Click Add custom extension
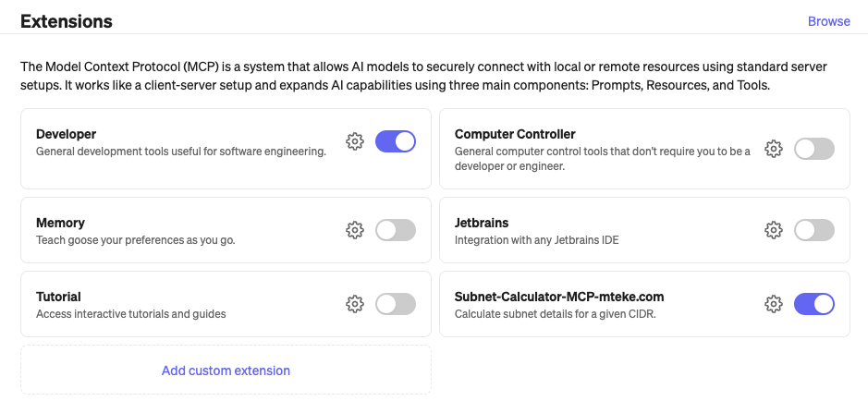Screen dimensions: 868x401 tap(226, 371)
